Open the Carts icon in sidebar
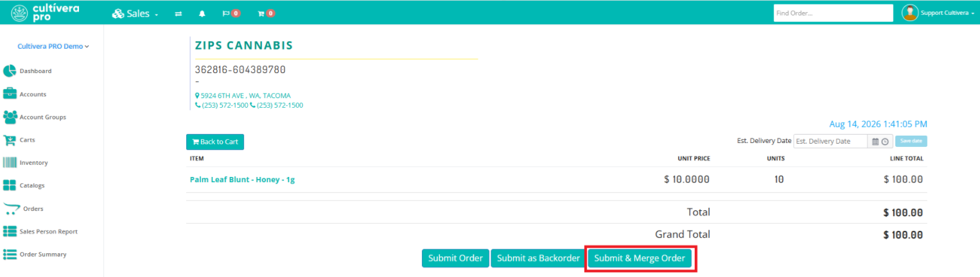This screenshot has height=277, width=980. [10, 140]
